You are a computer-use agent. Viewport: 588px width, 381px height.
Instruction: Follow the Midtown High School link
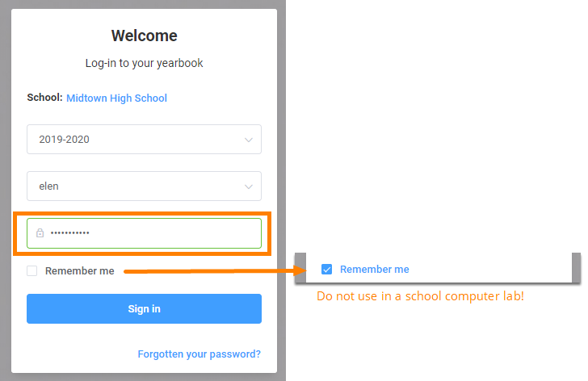tap(116, 98)
